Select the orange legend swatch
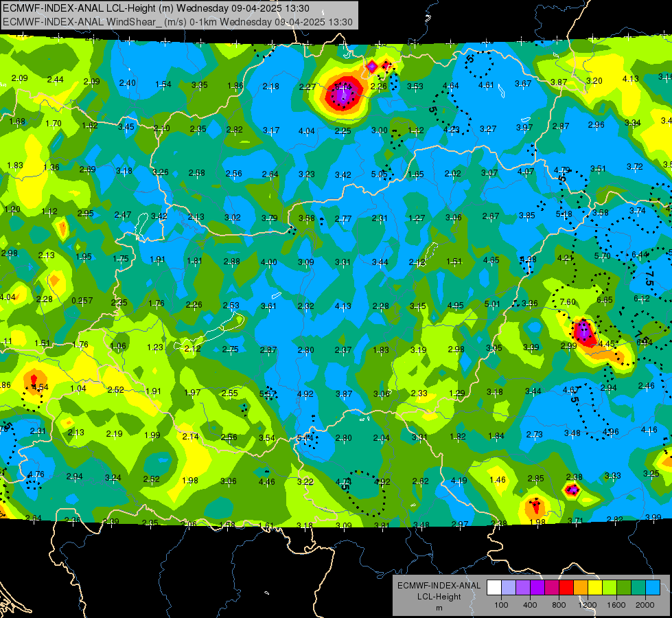 pyautogui.click(x=580, y=588)
